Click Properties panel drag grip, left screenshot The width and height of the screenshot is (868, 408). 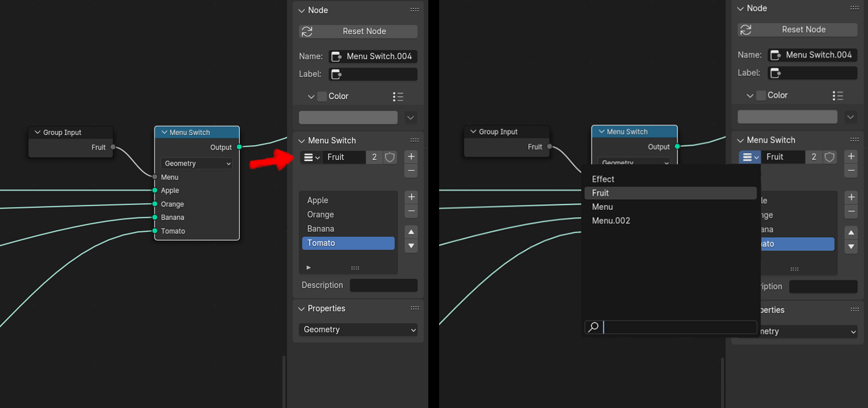pyautogui.click(x=415, y=308)
